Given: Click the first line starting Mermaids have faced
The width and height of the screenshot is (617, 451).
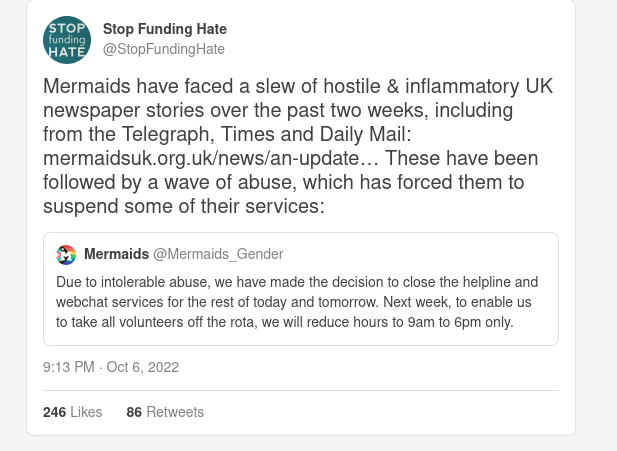Looking at the screenshot, I should click(x=297, y=84).
